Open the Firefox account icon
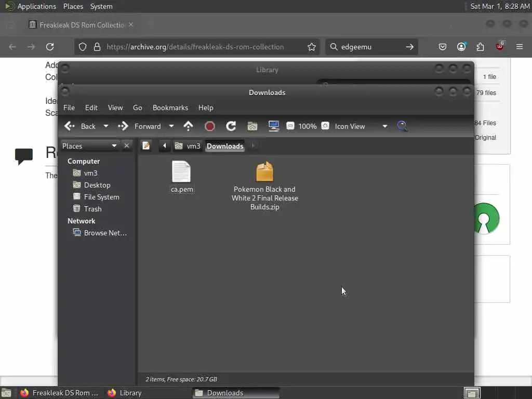The height and width of the screenshot is (399, 532). 461,47
